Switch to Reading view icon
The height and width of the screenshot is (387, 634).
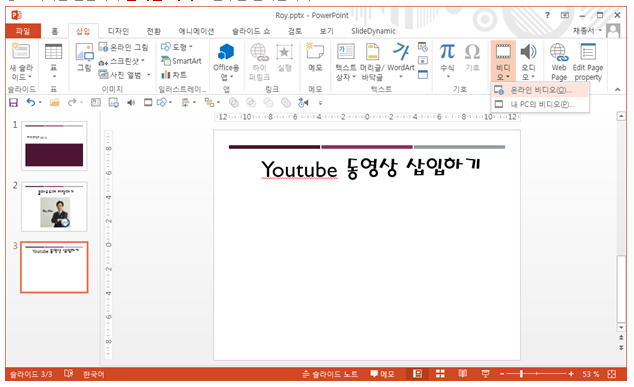point(463,374)
